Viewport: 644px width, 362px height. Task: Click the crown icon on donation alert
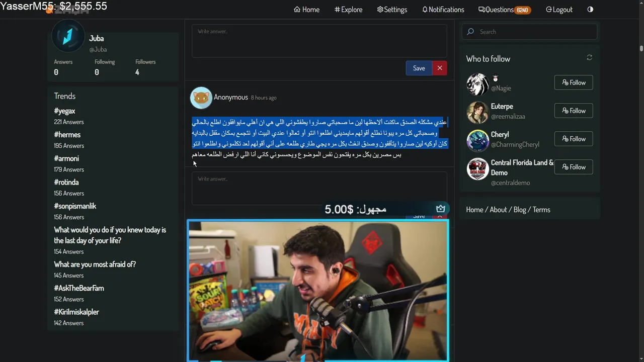click(441, 209)
